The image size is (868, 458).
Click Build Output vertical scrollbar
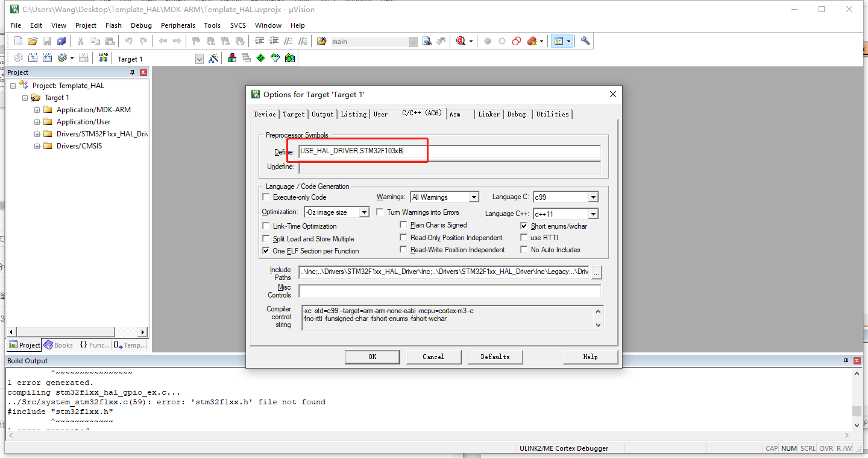pos(857,398)
